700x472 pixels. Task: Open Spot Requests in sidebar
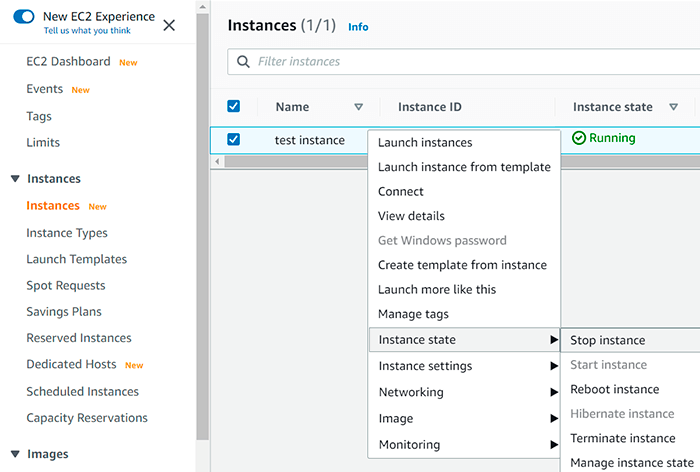click(x=66, y=285)
